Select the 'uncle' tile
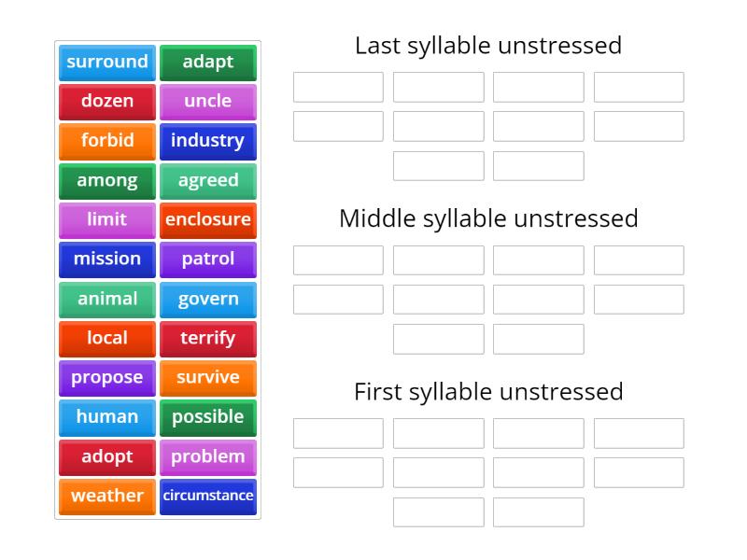 [207, 102]
